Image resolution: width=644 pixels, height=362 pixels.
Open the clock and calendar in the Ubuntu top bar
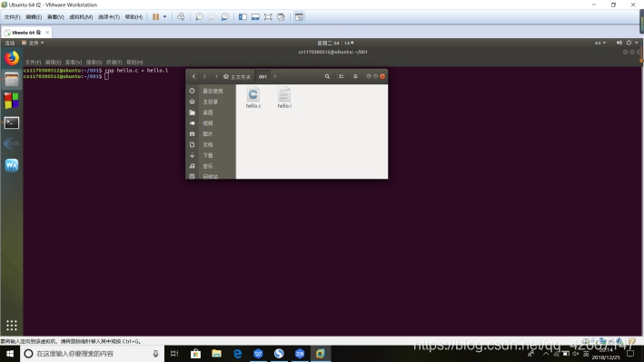[x=335, y=43]
